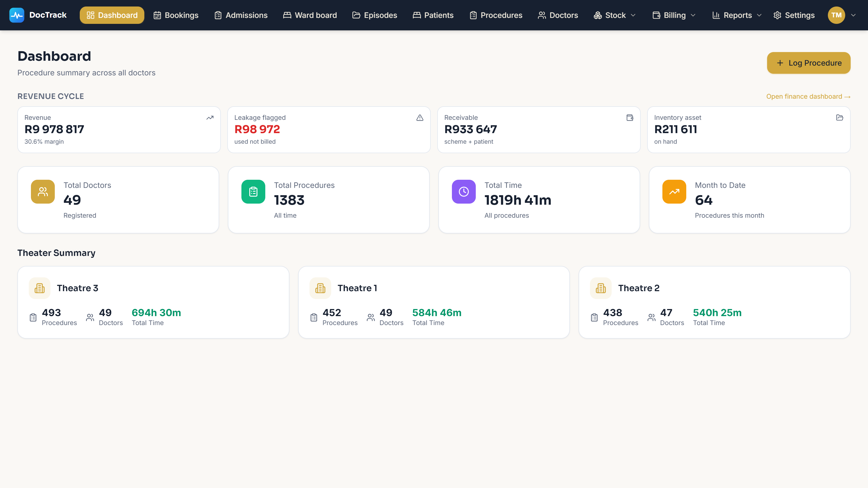Click the 584h 46m total time value
This screenshot has height=488, width=868.
point(437,313)
